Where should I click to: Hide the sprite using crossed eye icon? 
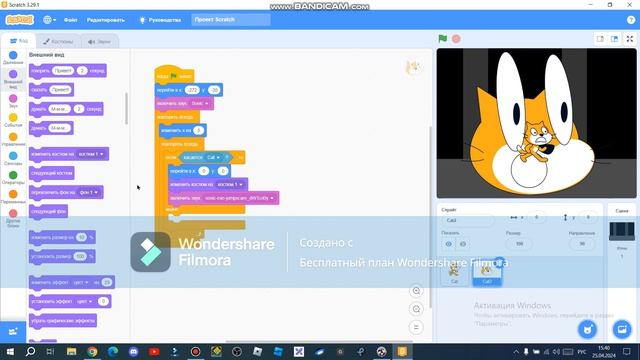coord(463,244)
